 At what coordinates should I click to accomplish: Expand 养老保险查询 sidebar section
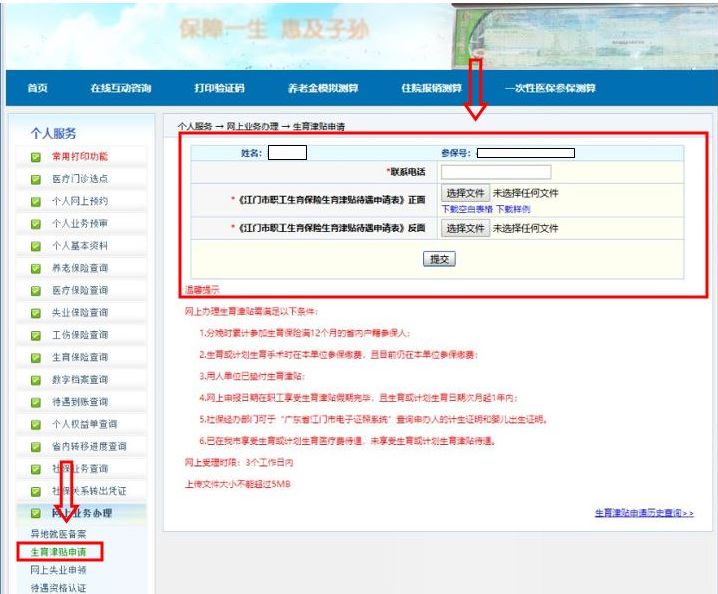pos(82,268)
